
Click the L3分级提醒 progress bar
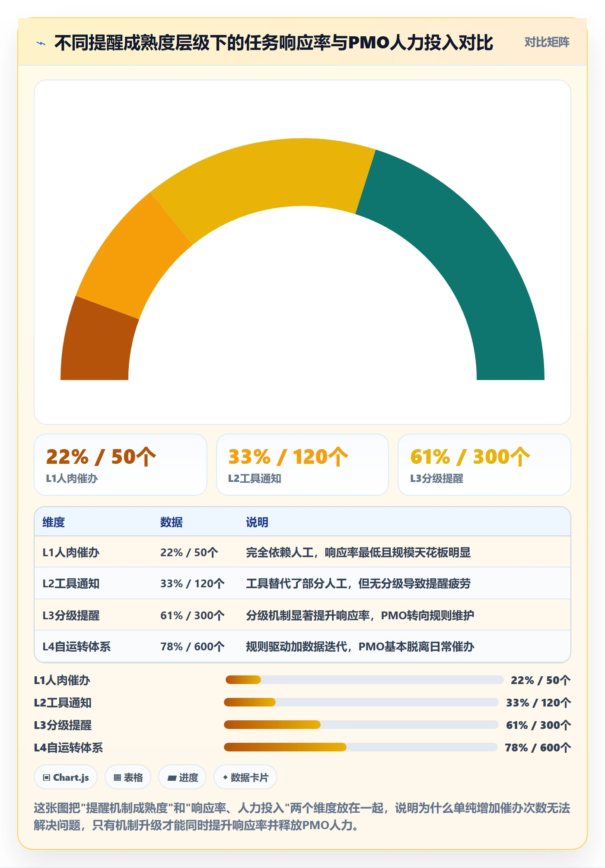coord(361,725)
